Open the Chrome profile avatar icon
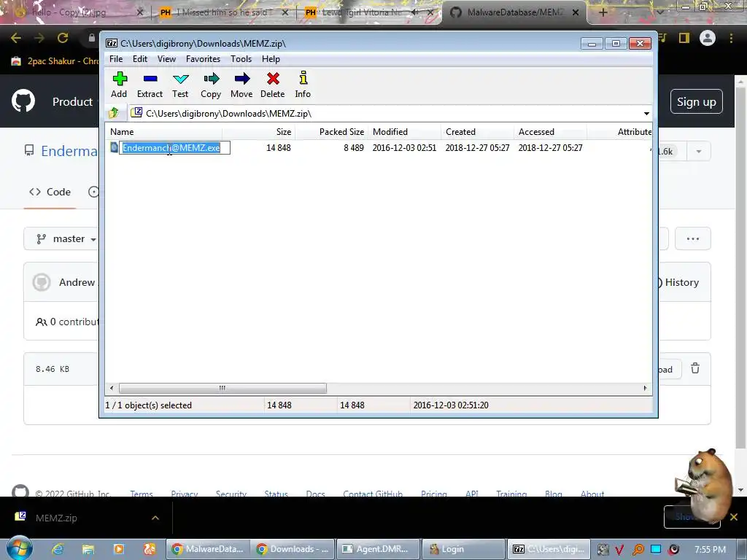The height and width of the screenshot is (560, 747). [708, 38]
